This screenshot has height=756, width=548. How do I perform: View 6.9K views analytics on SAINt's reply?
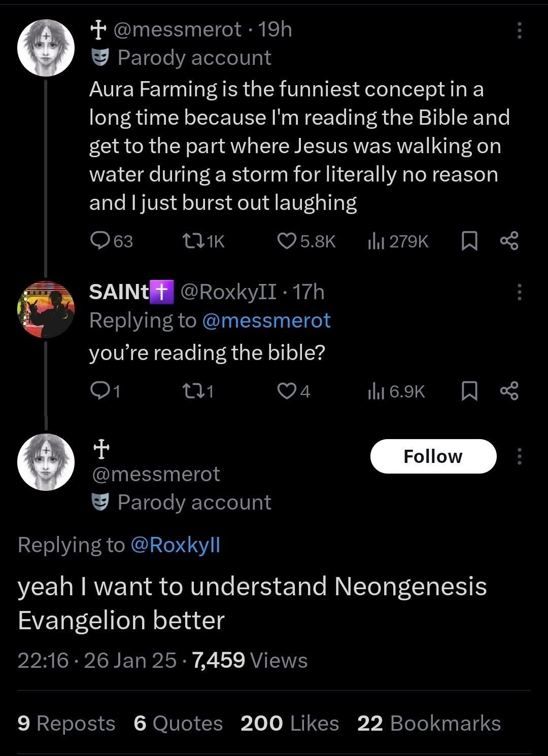point(396,391)
